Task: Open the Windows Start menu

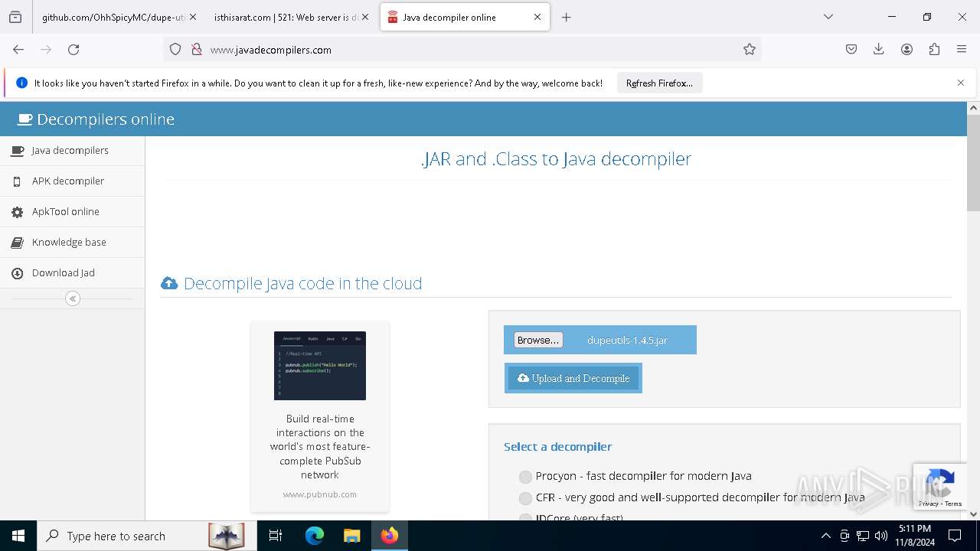Action: [x=18, y=536]
